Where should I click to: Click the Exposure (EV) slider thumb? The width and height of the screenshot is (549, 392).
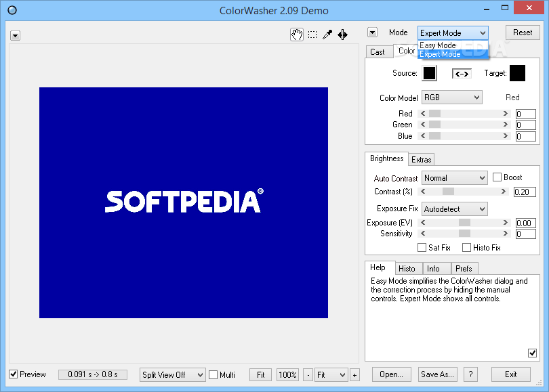tap(464, 222)
